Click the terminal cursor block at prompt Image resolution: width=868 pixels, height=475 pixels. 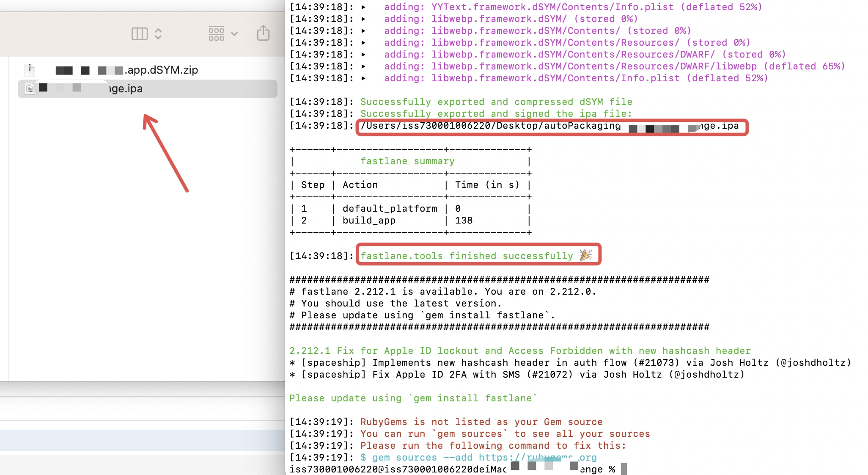point(624,469)
